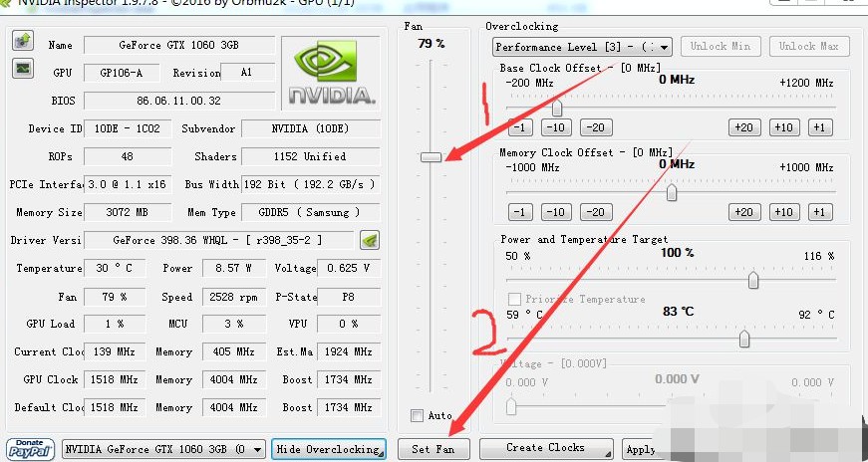This screenshot has height=462, width=868.
Task: Click Hide Overclocking button
Action: click(x=328, y=449)
